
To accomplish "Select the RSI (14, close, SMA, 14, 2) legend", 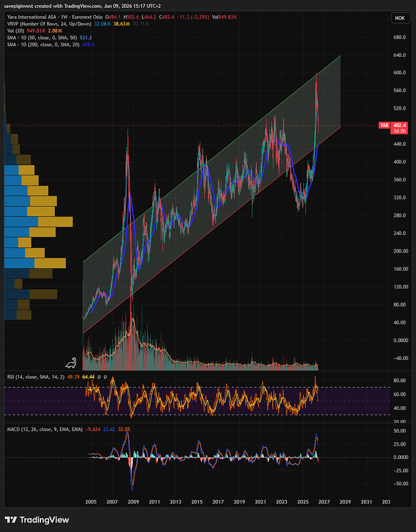I will [36, 377].
